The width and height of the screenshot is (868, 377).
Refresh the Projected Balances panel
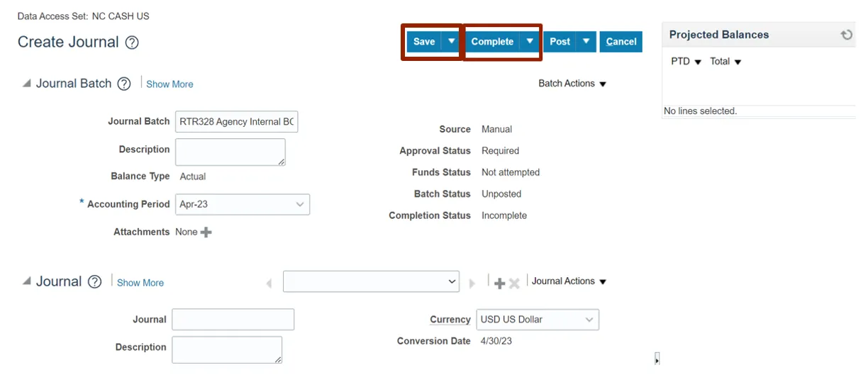(x=846, y=35)
